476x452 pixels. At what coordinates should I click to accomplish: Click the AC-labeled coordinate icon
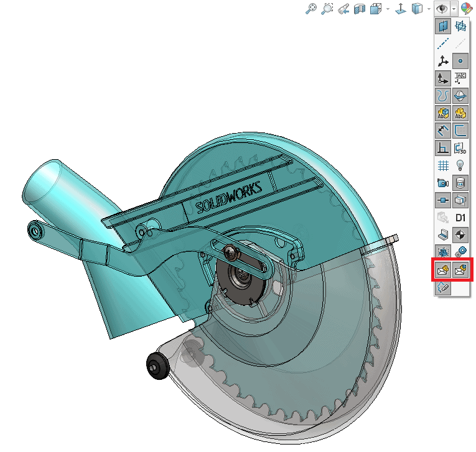(x=460, y=78)
